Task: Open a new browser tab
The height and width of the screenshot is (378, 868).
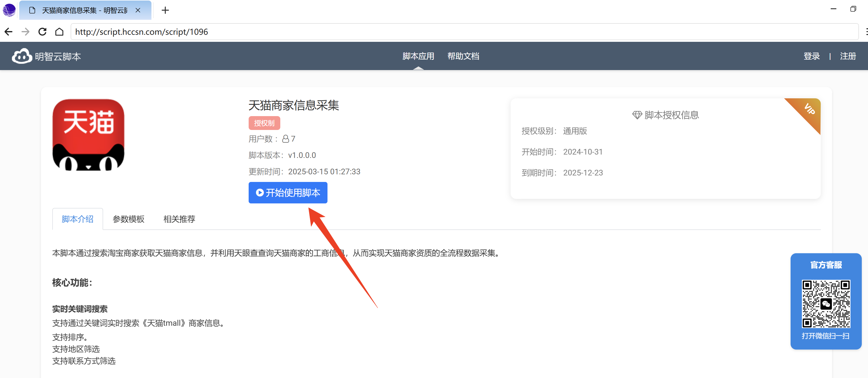Action: tap(165, 10)
